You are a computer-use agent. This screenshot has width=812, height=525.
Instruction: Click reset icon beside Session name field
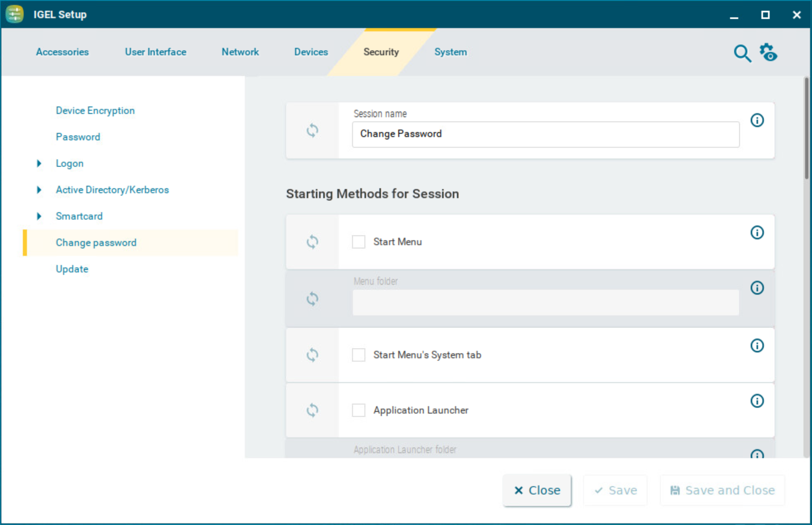(312, 131)
